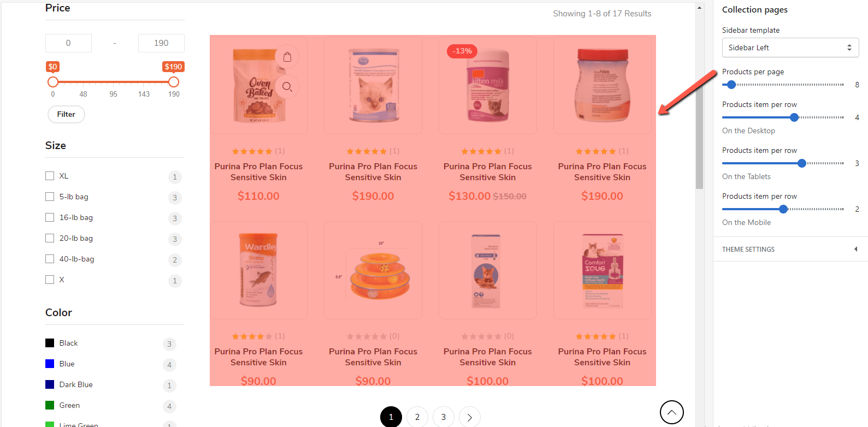Open the Sidebar template dropdown

[790, 48]
